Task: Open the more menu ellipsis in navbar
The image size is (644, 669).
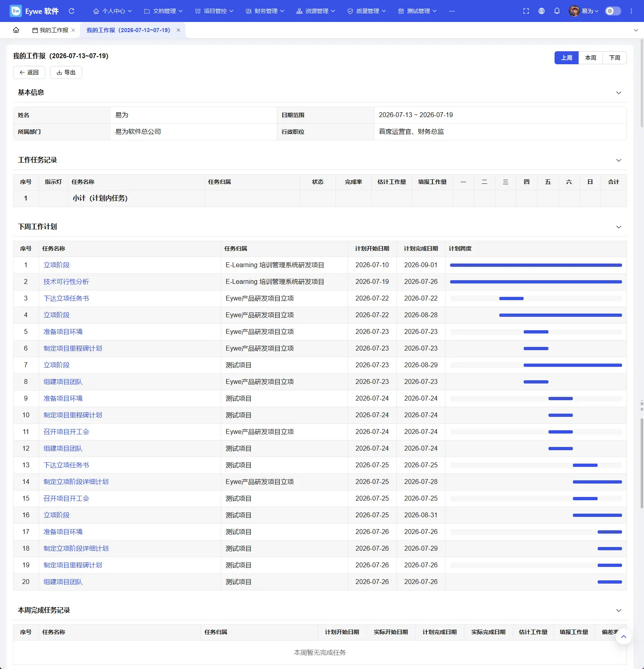Action: 452,11
